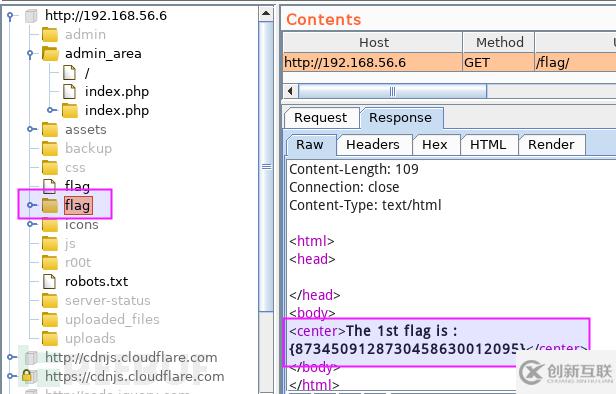Click the index.php file page icon
Screen dimensions: 616x394
(70, 91)
